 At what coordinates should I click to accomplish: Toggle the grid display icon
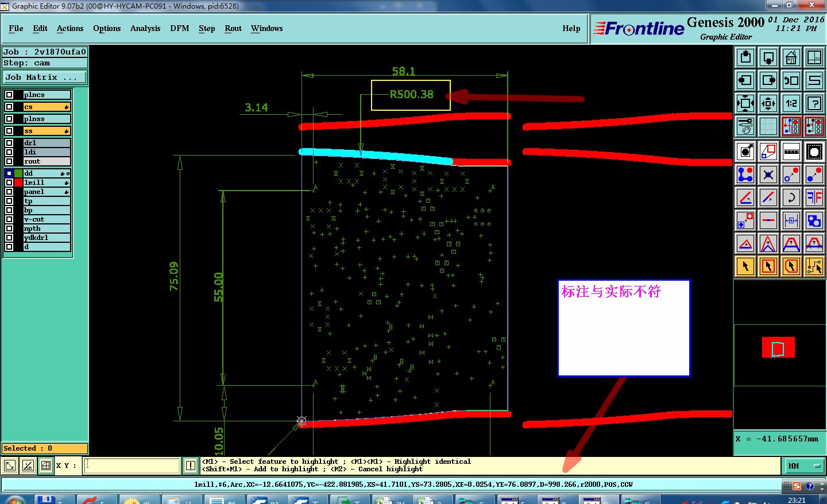(x=768, y=126)
